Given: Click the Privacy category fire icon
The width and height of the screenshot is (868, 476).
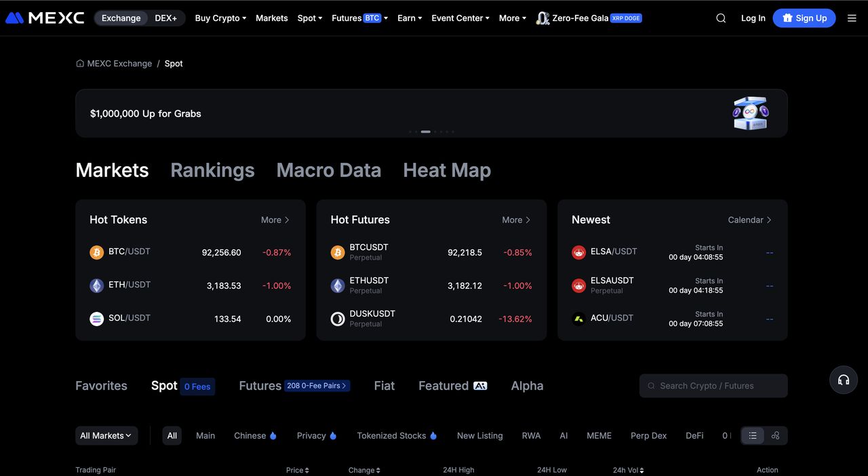Looking at the screenshot, I should click(333, 436).
